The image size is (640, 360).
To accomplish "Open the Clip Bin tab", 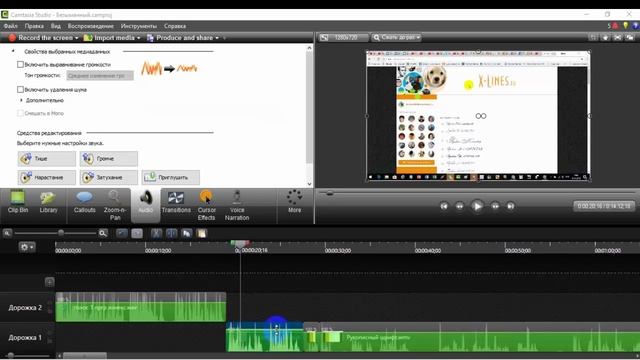I will tap(18, 202).
